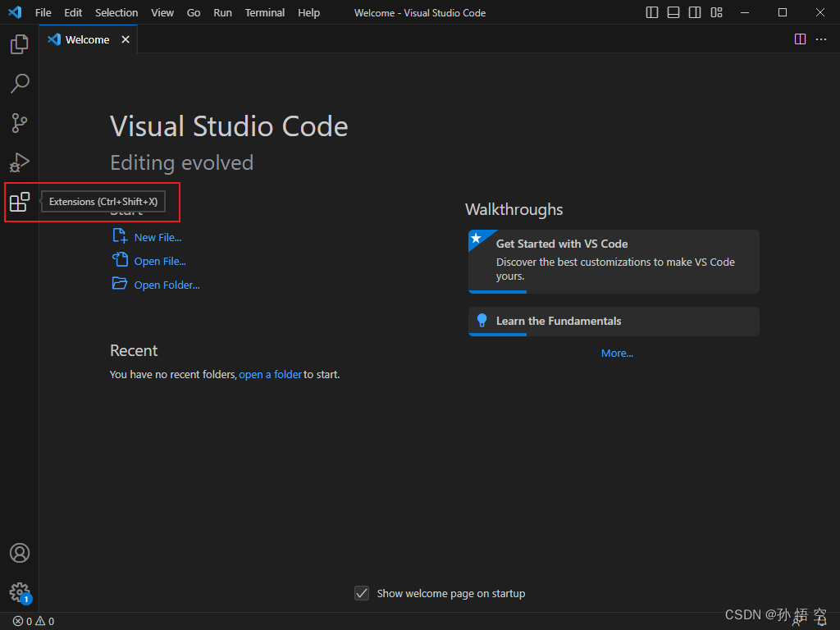Click the New File link
This screenshot has width=840, height=630.
(157, 237)
